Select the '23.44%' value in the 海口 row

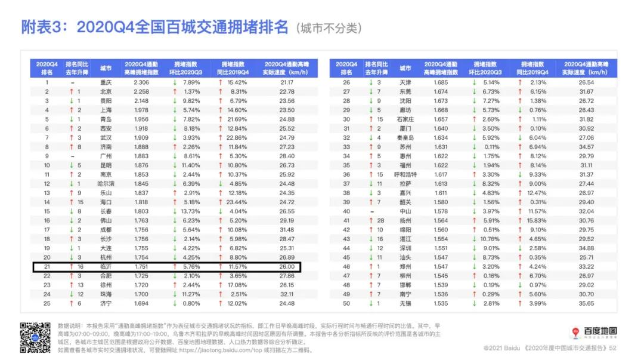(237, 202)
